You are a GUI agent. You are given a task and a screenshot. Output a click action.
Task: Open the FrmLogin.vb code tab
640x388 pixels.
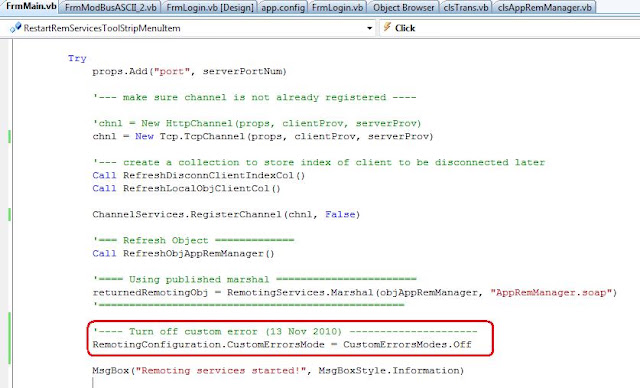[x=337, y=7]
